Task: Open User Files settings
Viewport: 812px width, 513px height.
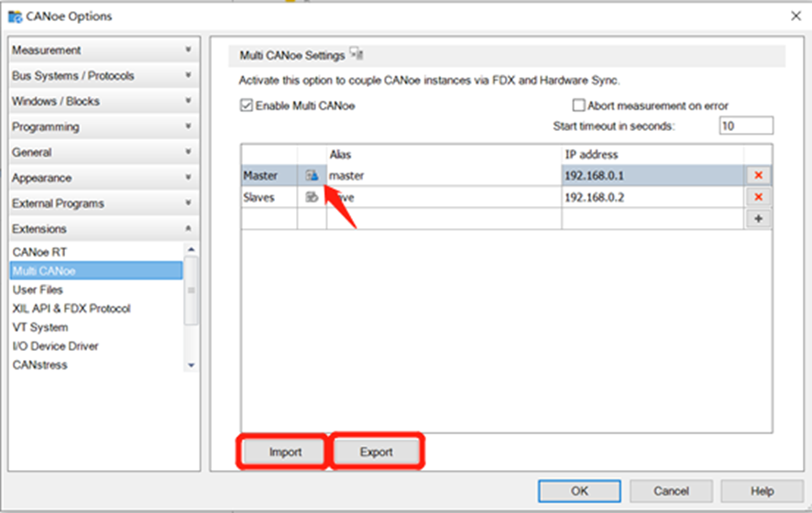Action: [96, 289]
